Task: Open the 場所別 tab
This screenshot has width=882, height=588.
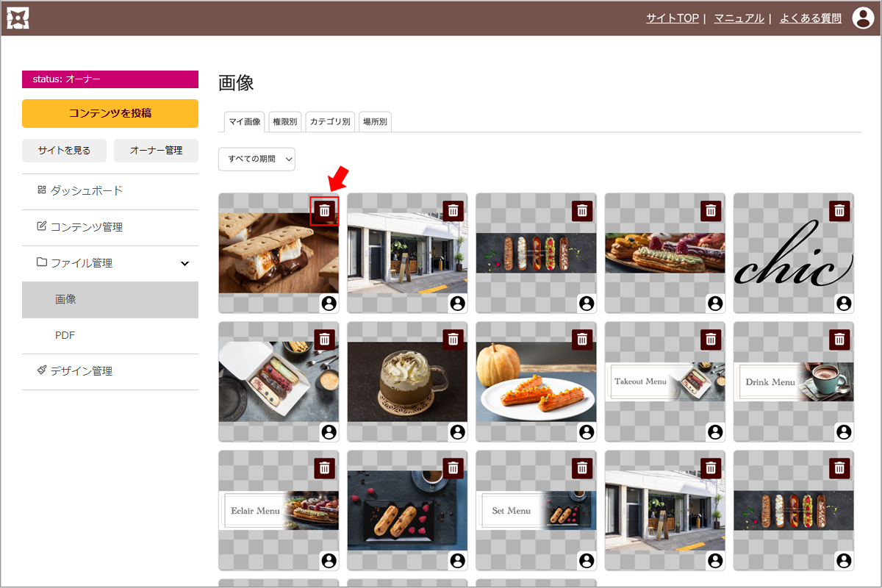Action: pyautogui.click(x=376, y=122)
